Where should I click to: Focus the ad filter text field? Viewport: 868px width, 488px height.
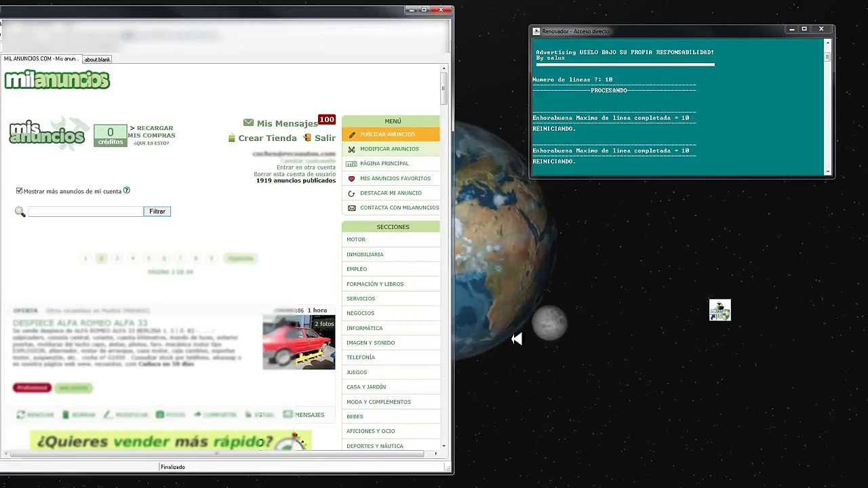[85, 211]
